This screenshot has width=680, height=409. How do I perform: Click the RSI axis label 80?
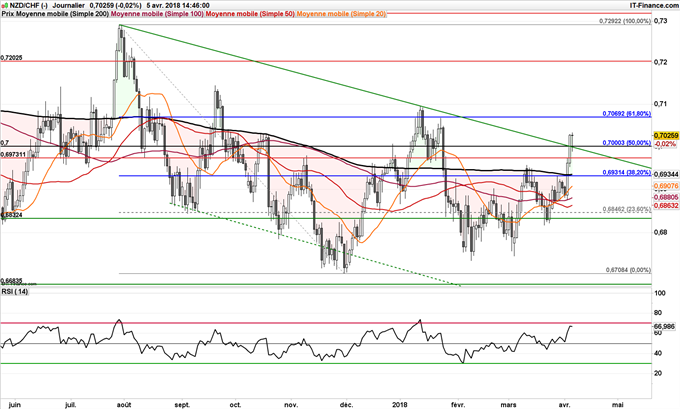657,313
